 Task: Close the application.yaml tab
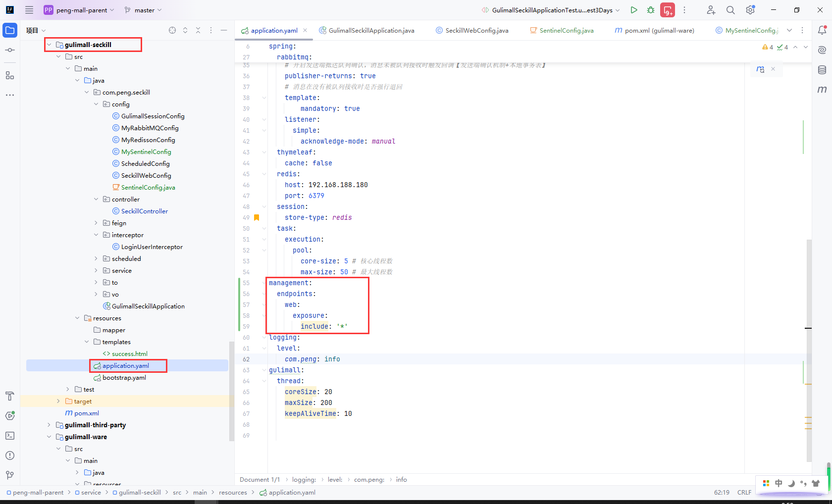(x=305, y=30)
